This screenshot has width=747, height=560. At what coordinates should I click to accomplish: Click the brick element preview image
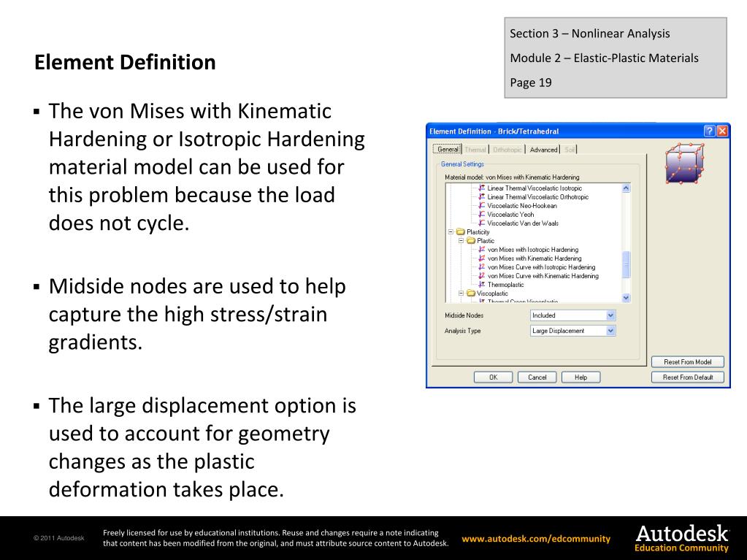(684, 164)
